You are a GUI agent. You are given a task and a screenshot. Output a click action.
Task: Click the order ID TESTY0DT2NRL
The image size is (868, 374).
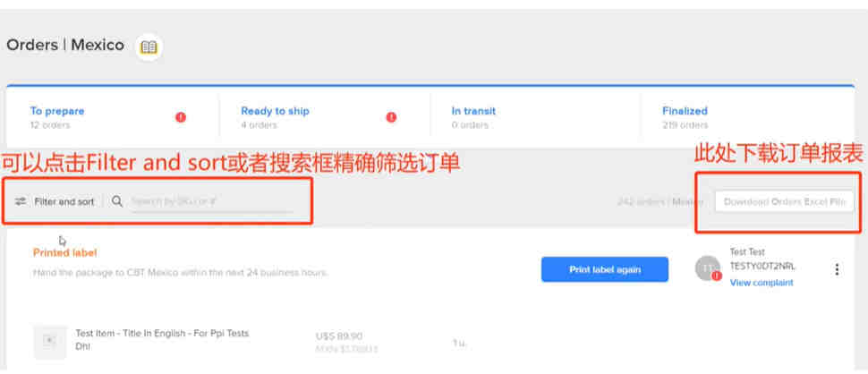[762, 267]
